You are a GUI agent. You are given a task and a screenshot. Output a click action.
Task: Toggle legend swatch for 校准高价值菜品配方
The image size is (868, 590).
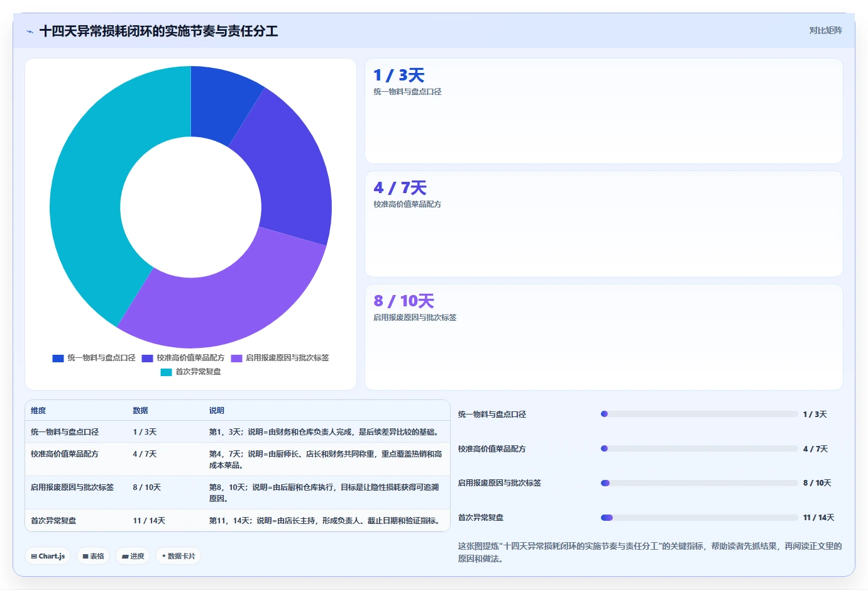click(147, 358)
